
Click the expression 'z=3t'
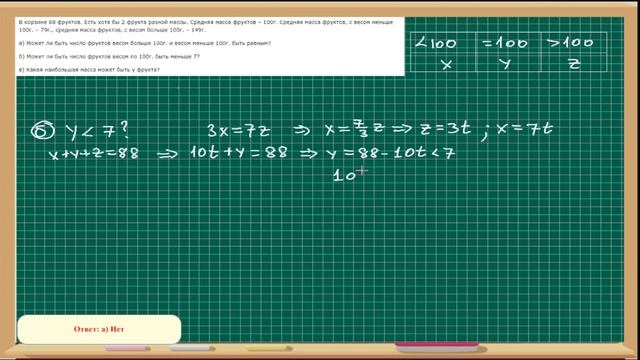pos(445,129)
